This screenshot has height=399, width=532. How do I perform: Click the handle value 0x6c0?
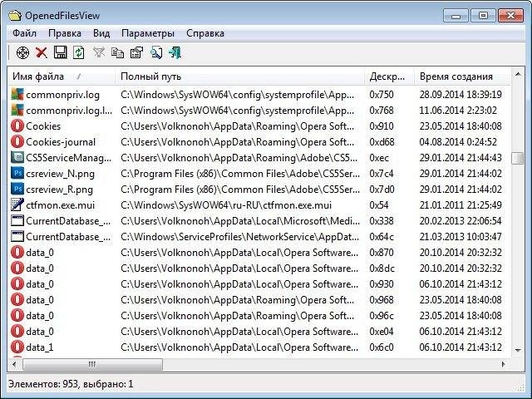tap(382, 347)
